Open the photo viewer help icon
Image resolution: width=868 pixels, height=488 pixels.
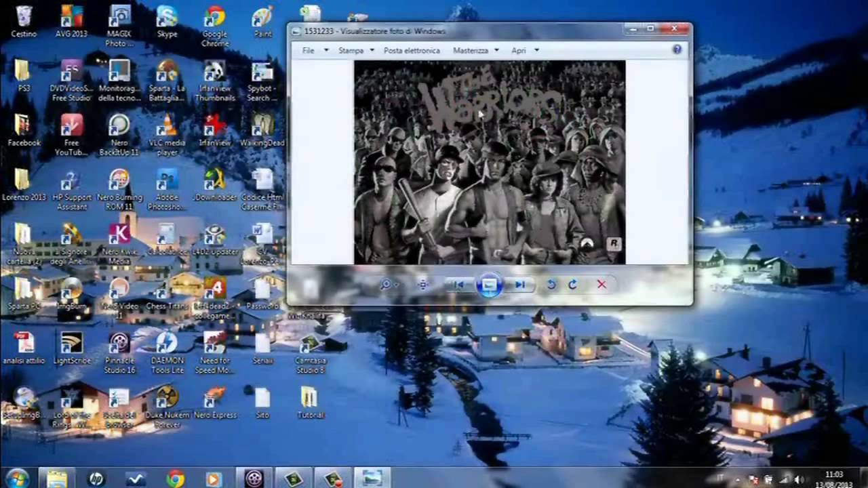click(677, 49)
